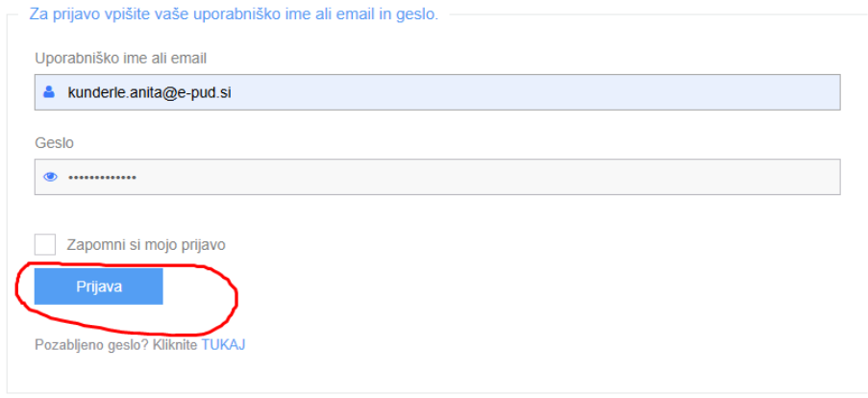Click the Uporabniško ime ali email label
The height and width of the screenshot is (398, 868).
tap(121, 58)
